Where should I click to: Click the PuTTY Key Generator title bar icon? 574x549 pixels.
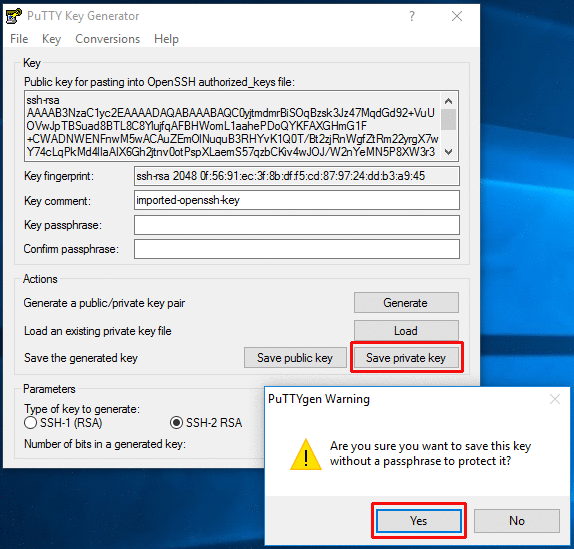(x=14, y=16)
